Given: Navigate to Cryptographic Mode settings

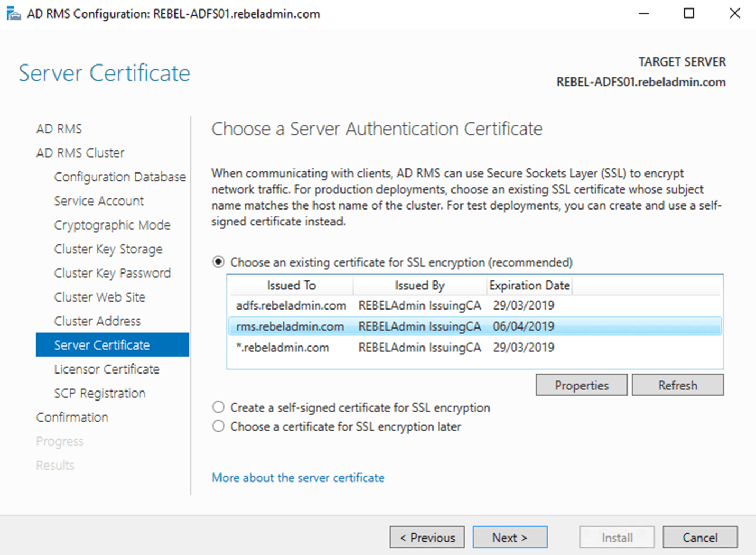Looking at the screenshot, I should 112,224.
